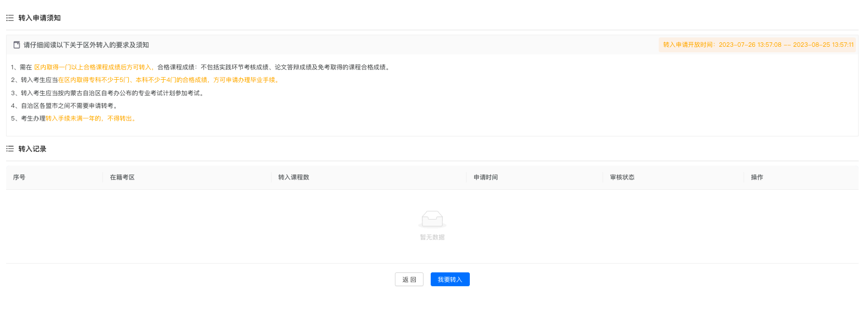Click the 转入课程数 column header

point(294,177)
